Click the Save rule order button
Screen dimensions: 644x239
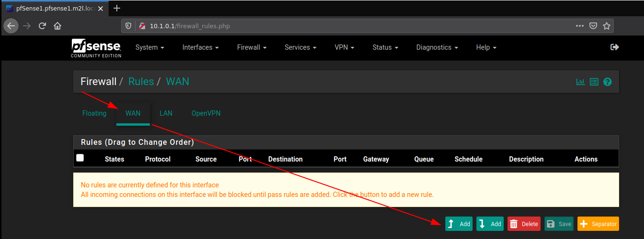(559, 224)
